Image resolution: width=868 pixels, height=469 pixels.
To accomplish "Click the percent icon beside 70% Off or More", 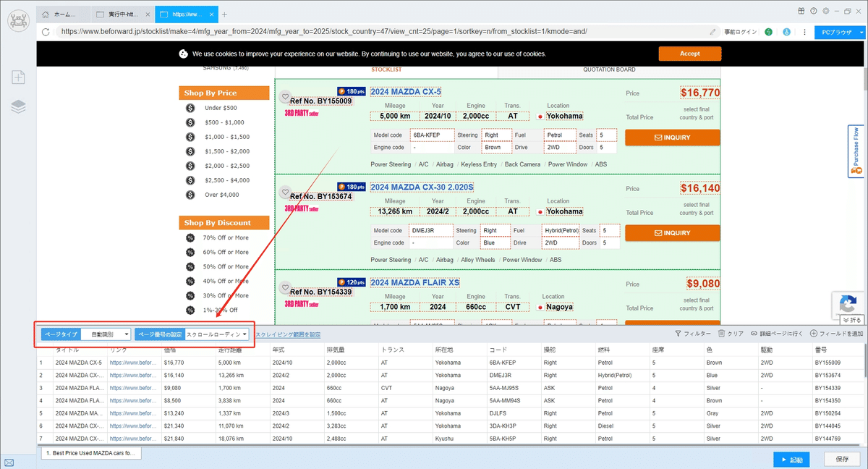I will 190,237.
